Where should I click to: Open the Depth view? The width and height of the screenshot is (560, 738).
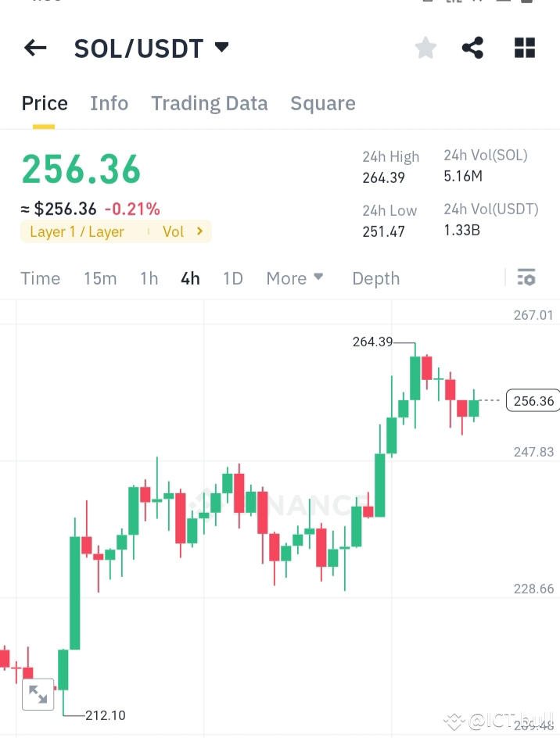click(x=375, y=278)
